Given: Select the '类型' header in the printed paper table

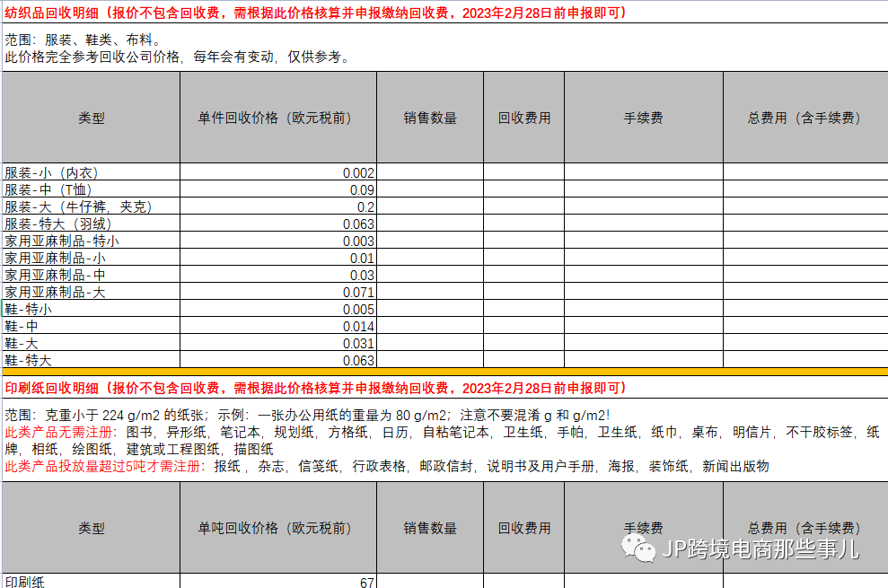Looking at the screenshot, I should [92, 528].
